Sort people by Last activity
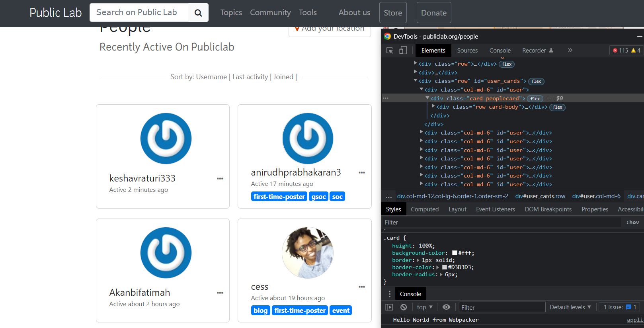This screenshot has width=644, height=328. click(250, 77)
